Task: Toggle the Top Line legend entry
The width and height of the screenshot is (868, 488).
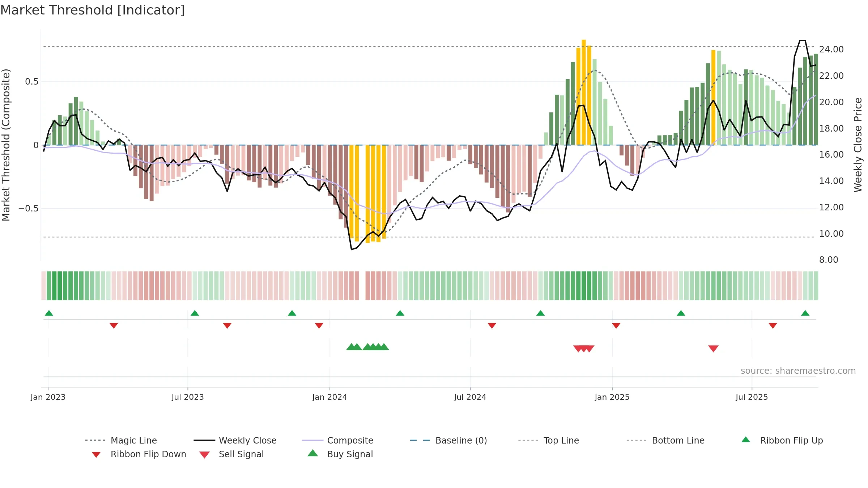Action: pyautogui.click(x=548, y=440)
